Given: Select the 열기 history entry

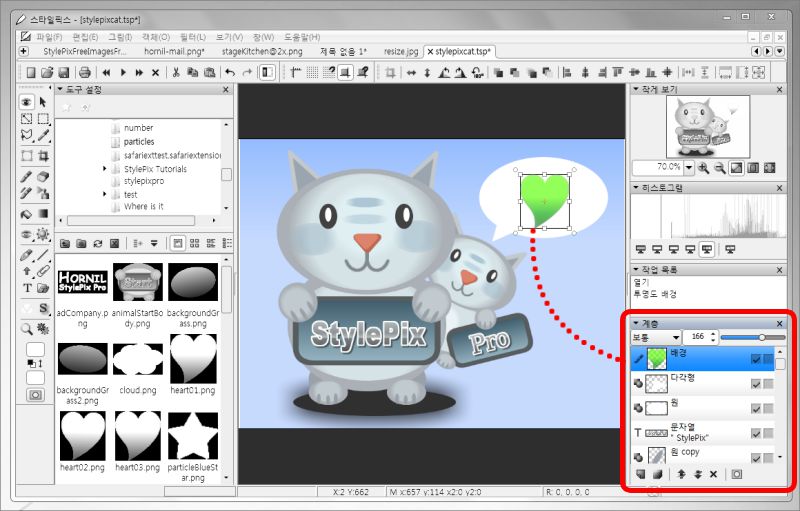Looking at the screenshot, I should tap(641, 283).
